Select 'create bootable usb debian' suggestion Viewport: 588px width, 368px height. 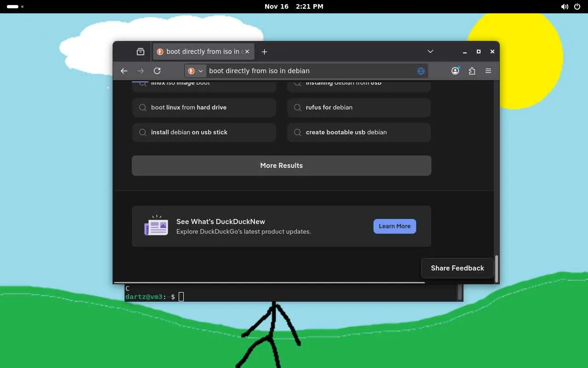point(359,132)
